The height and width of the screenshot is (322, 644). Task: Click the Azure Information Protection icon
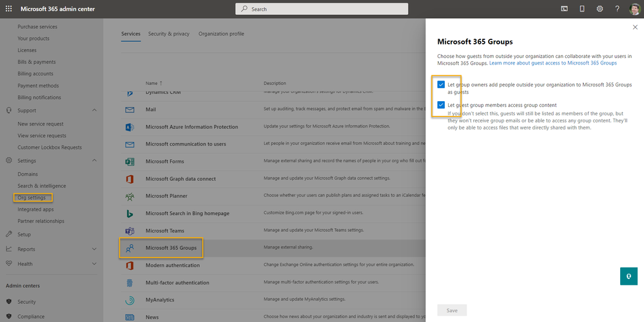click(x=130, y=127)
